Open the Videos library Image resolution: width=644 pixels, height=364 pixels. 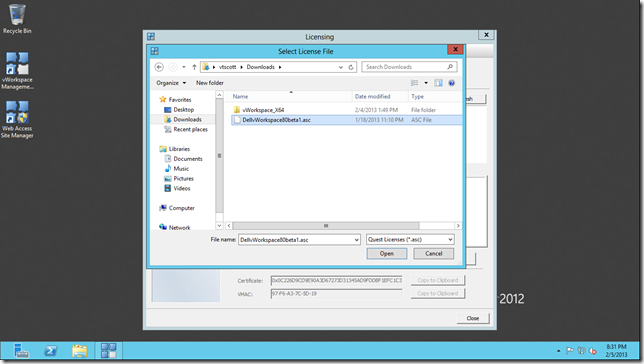pos(182,188)
